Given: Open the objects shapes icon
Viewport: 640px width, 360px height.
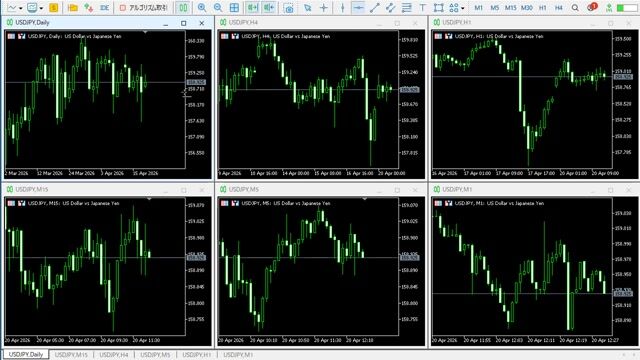Looking at the screenshot, I should click(x=453, y=7).
